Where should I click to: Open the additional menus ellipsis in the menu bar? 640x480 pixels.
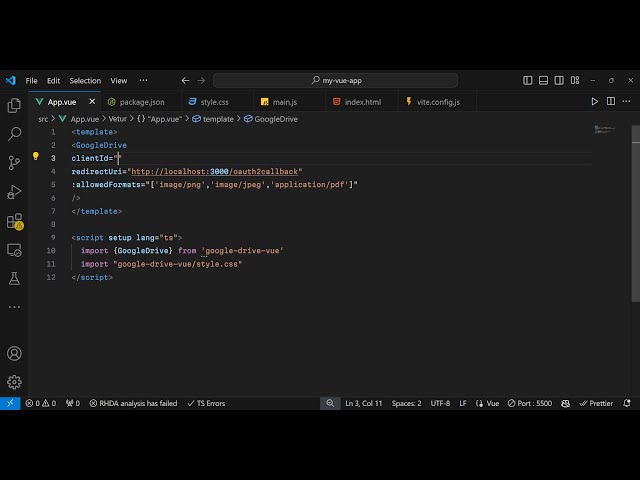pyautogui.click(x=143, y=80)
